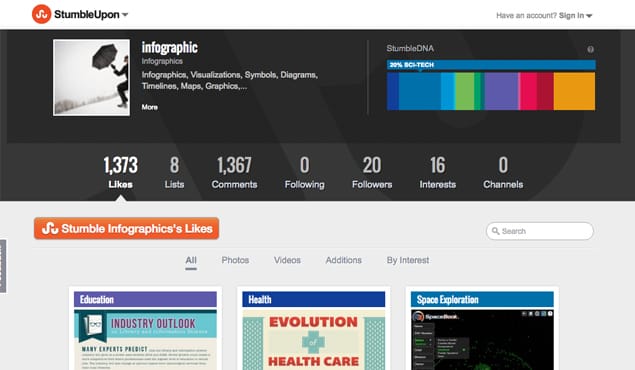Open the SpaceBook card thumbnail
635x370 pixels.
482,340
